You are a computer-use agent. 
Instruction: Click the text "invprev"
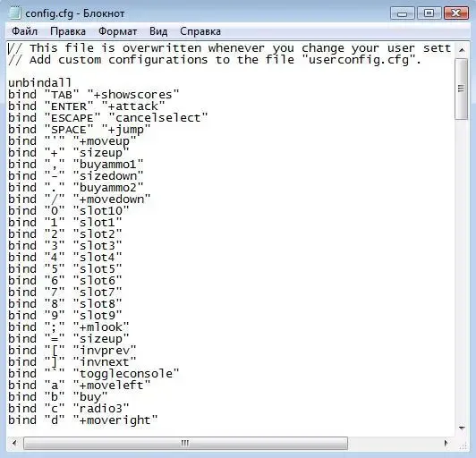[x=105, y=351]
